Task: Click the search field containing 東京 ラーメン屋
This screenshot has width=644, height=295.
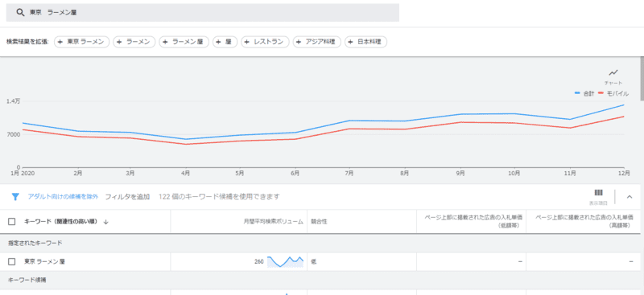Action: [x=203, y=13]
